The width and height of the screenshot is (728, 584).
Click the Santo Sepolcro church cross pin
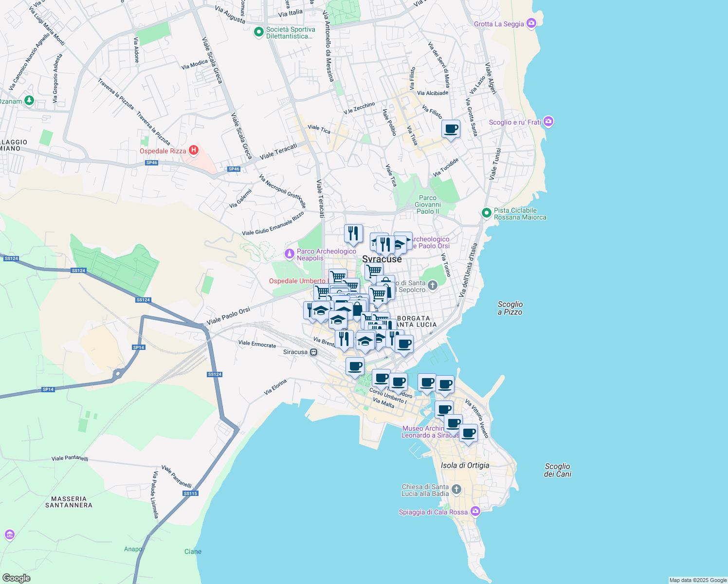432,286
